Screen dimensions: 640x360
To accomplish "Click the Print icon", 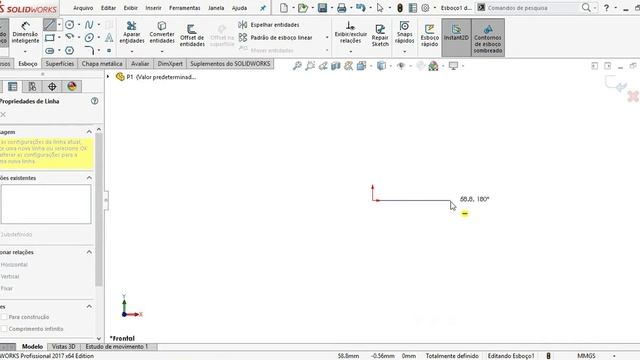I will click(342, 8).
